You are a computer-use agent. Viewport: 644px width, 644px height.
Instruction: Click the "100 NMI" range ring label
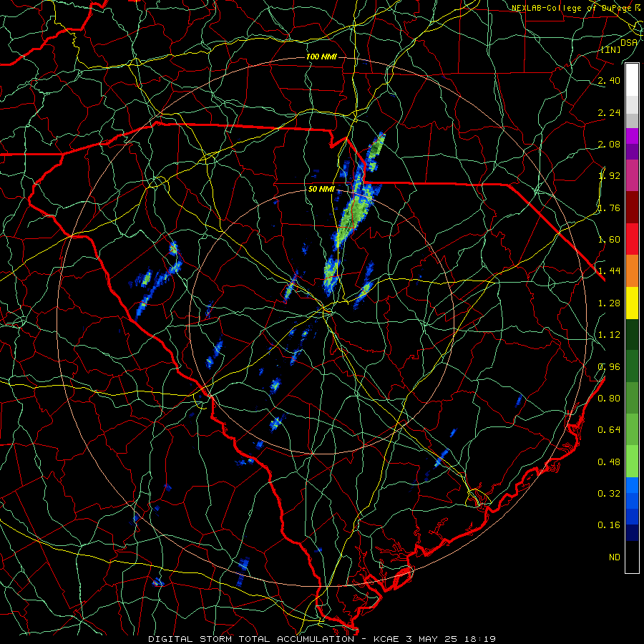tap(321, 57)
